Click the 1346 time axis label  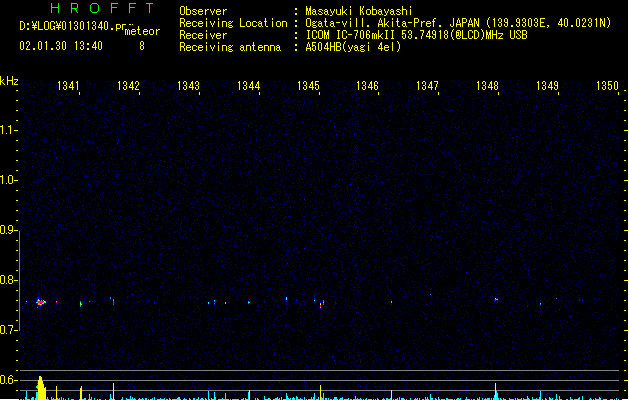tap(367, 86)
